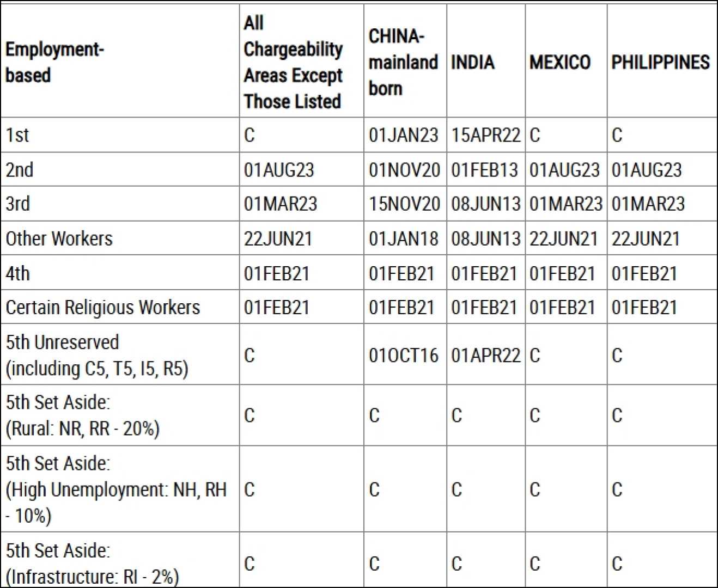This screenshot has height=588, width=718.
Task: Select the Infrastructure RI set aside label
Action: click(92, 563)
